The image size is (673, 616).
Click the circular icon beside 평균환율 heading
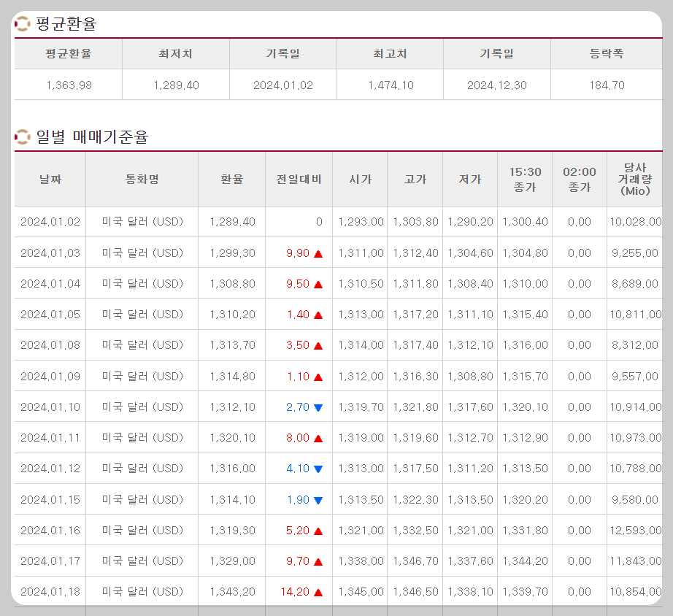point(23,23)
